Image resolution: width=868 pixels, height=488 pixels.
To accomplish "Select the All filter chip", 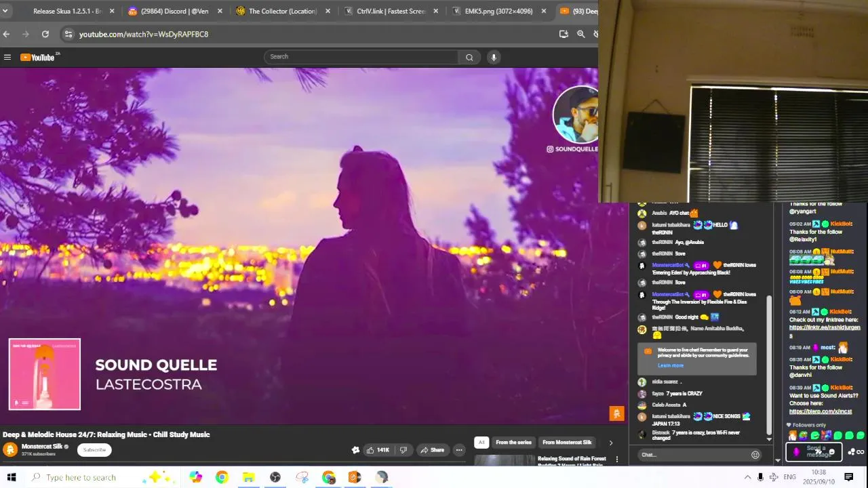I will [481, 443].
